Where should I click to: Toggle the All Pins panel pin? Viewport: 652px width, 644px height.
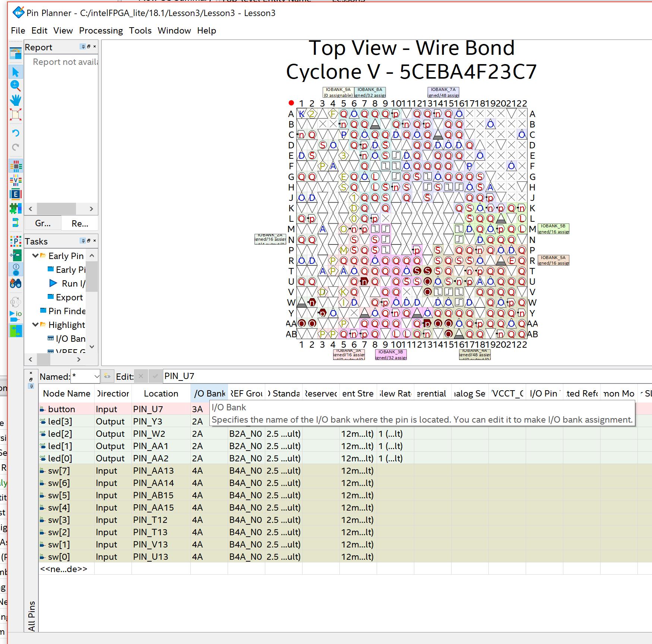click(31, 386)
